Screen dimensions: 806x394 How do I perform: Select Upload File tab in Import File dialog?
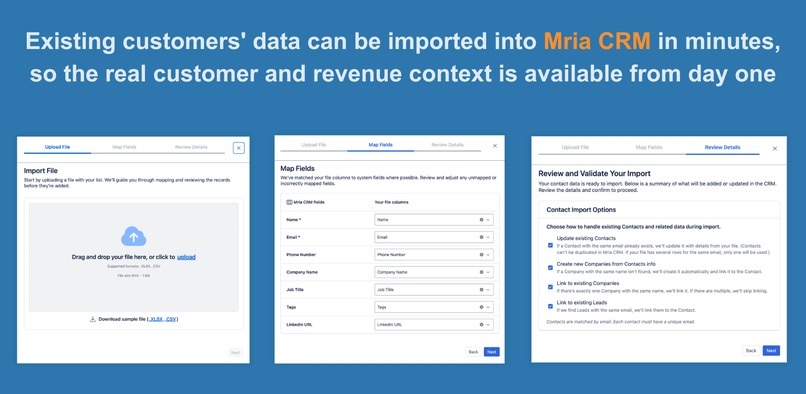(x=57, y=147)
